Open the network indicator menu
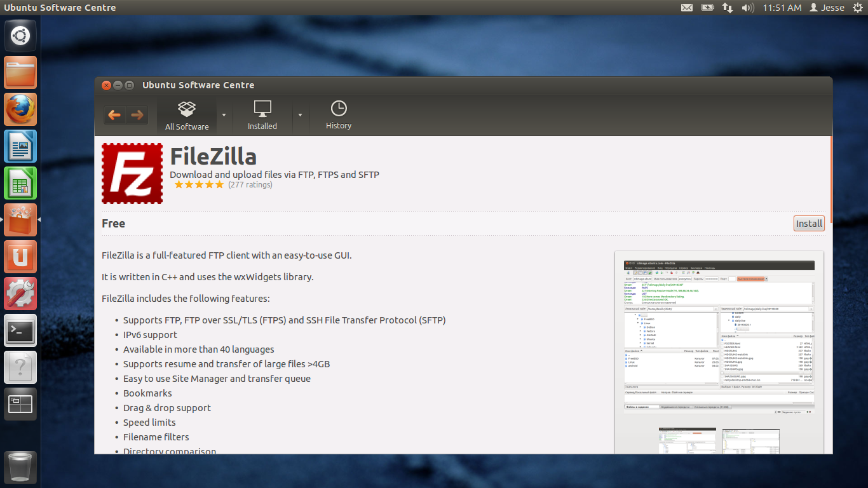 (728, 8)
